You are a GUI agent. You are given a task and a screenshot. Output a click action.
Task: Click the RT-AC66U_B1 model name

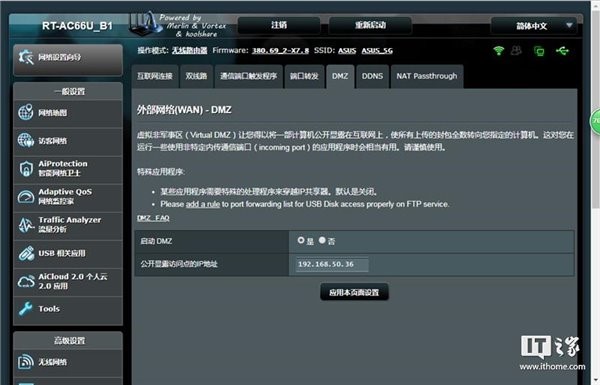[77, 26]
